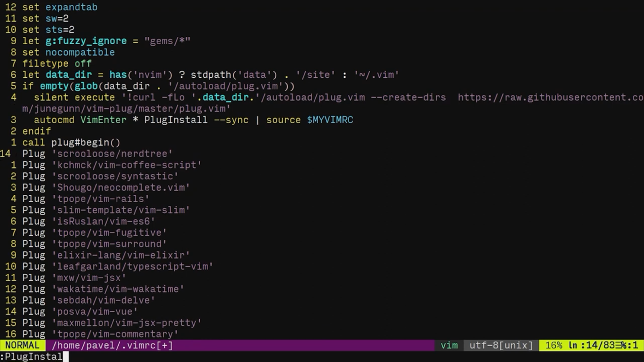Click the 'endif' line
Image resolution: width=644 pixels, height=362 pixels.
pyautogui.click(x=36, y=131)
